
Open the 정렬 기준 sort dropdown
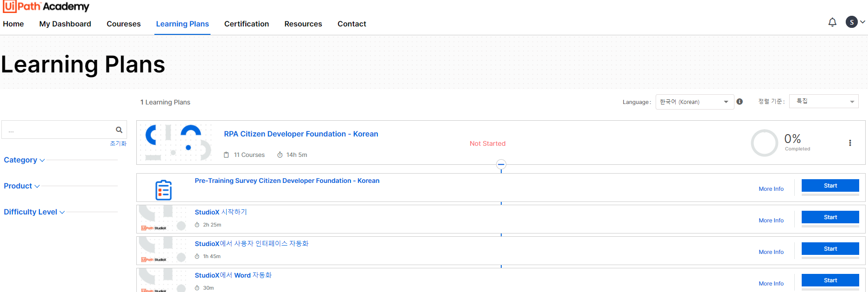coord(824,101)
